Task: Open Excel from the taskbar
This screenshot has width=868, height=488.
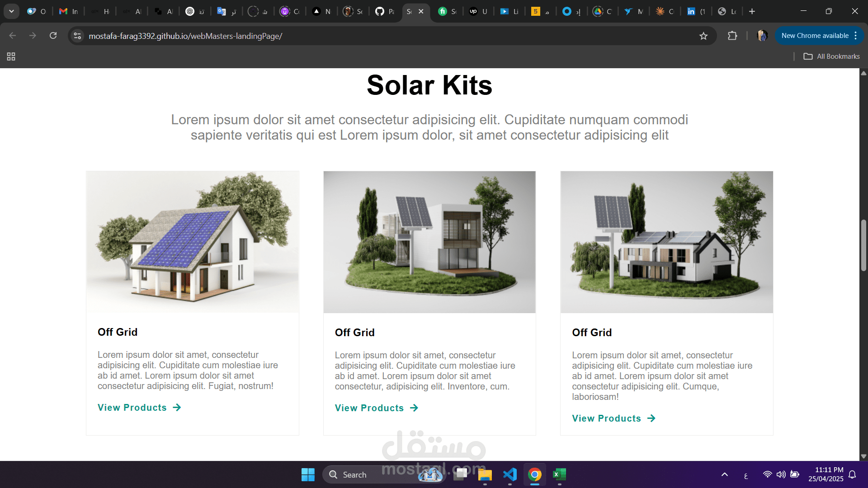Action: click(559, 474)
